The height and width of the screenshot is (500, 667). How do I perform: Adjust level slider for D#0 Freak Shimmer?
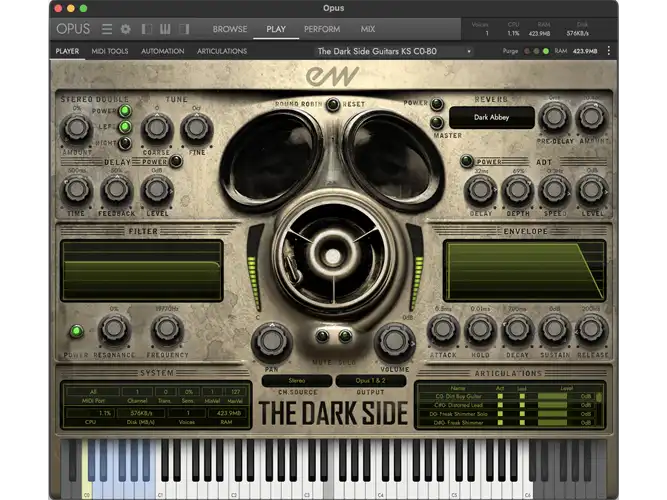pyautogui.click(x=552, y=423)
